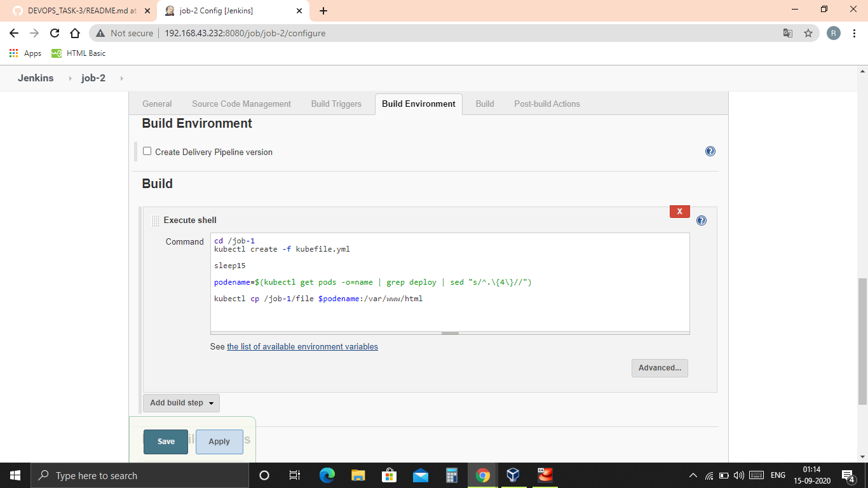Open list of available environment variables link
The width and height of the screenshot is (868, 488).
click(x=302, y=347)
